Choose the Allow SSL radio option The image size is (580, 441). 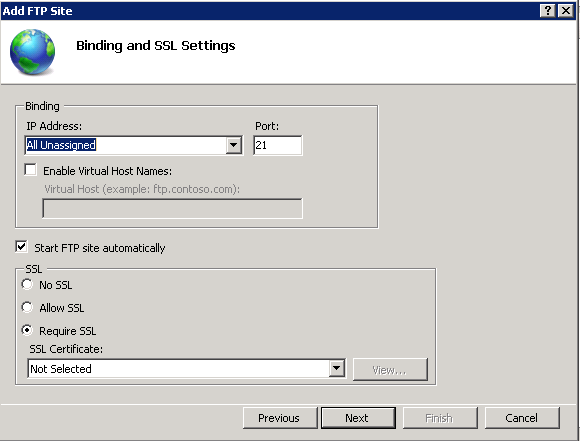27,307
